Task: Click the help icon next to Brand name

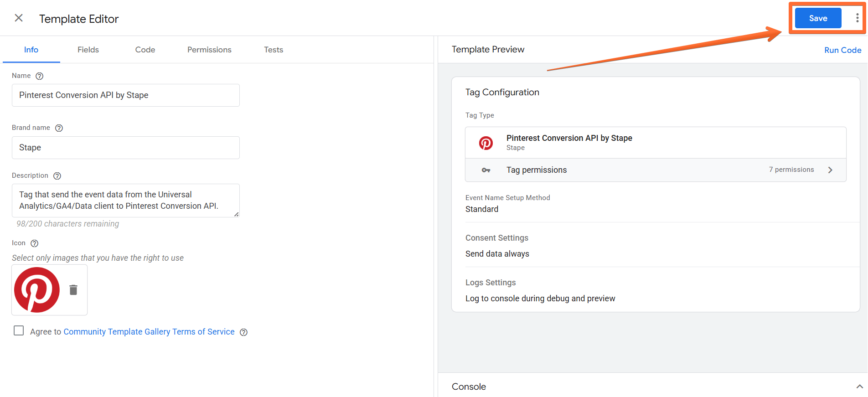Action: click(x=59, y=128)
